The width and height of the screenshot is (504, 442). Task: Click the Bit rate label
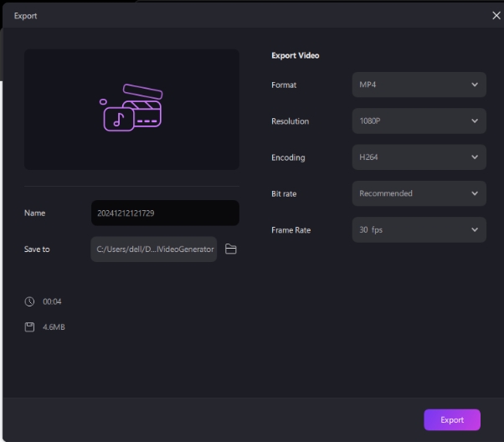coord(284,194)
